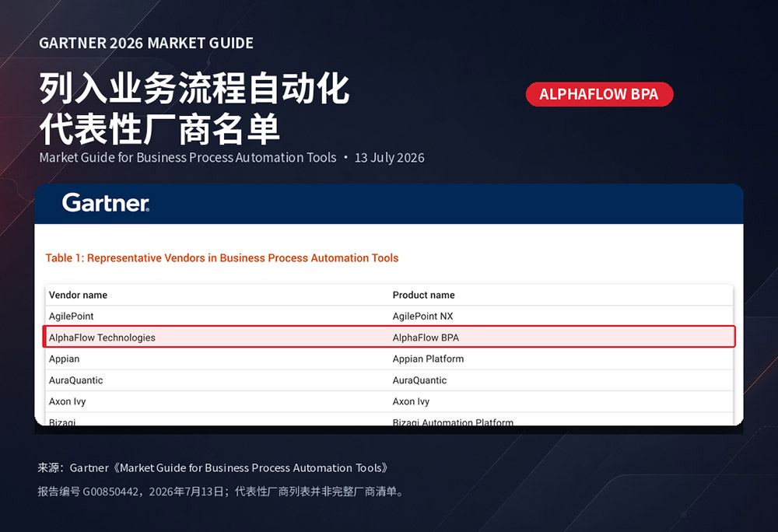This screenshot has height=532, width=778.
Task: Click the headline line '代表性厂商名单'
Action: click(159, 129)
